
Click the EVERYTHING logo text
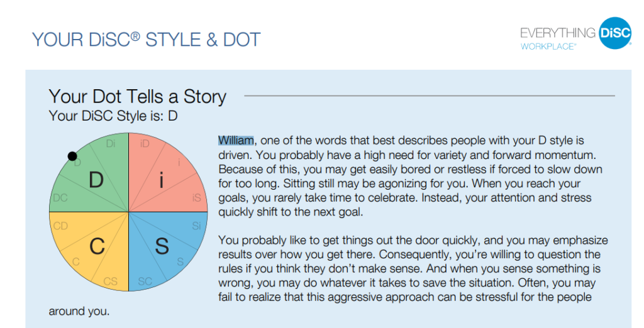tap(558, 33)
